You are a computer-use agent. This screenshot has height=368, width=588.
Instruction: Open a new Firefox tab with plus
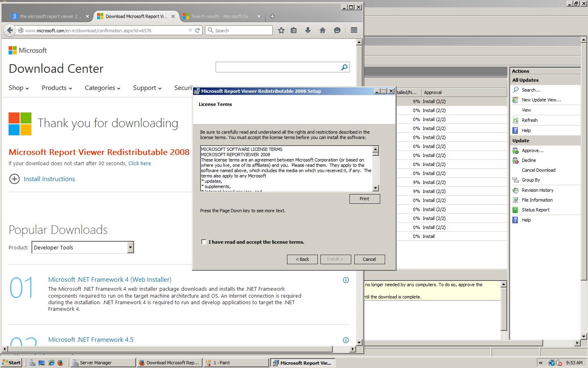(272, 16)
